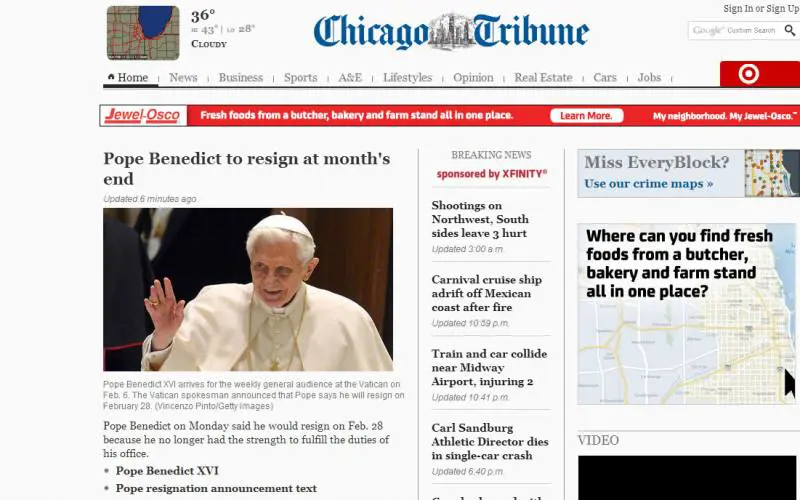Image resolution: width=800 pixels, height=500 pixels.
Task: Open the Jobs section
Action: pyautogui.click(x=649, y=78)
